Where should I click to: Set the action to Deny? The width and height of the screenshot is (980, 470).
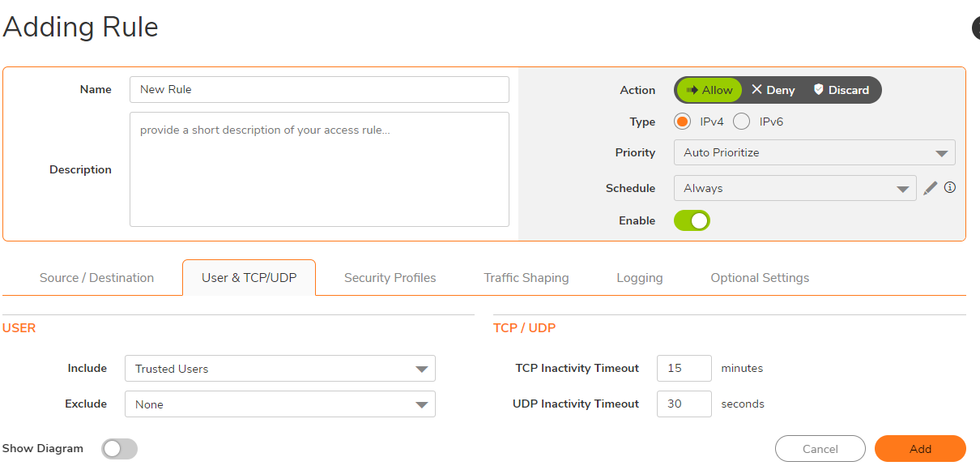click(x=773, y=90)
